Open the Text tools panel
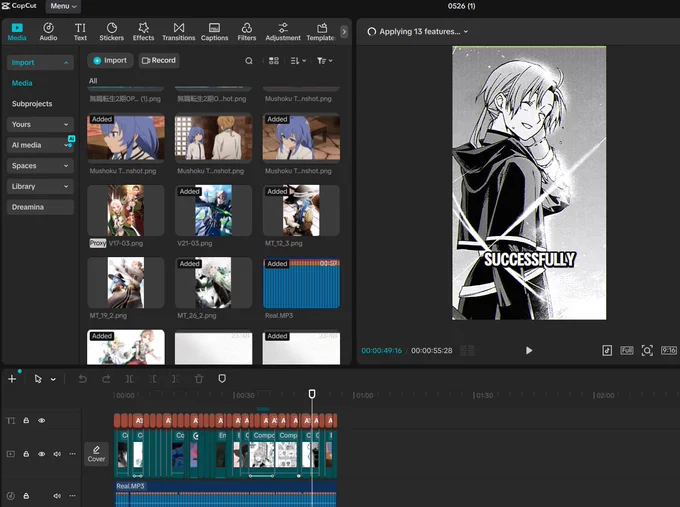680x507 pixels. click(x=80, y=32)
